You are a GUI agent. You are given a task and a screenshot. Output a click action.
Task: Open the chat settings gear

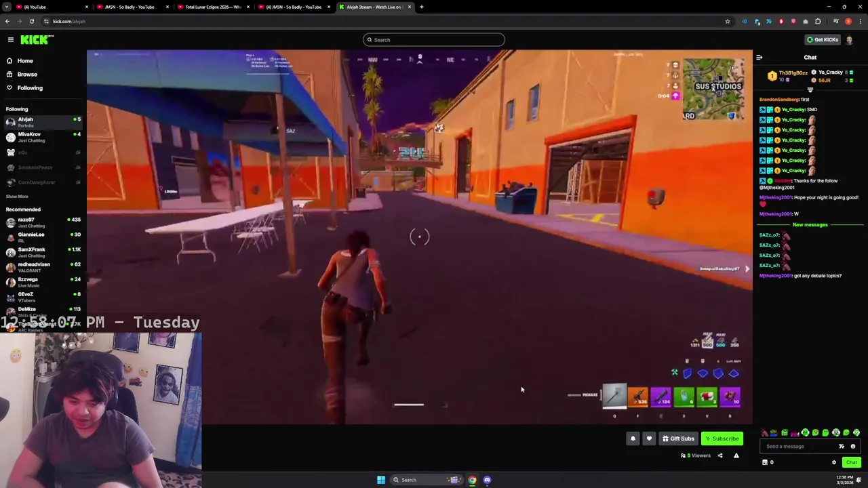coord(834,462)
